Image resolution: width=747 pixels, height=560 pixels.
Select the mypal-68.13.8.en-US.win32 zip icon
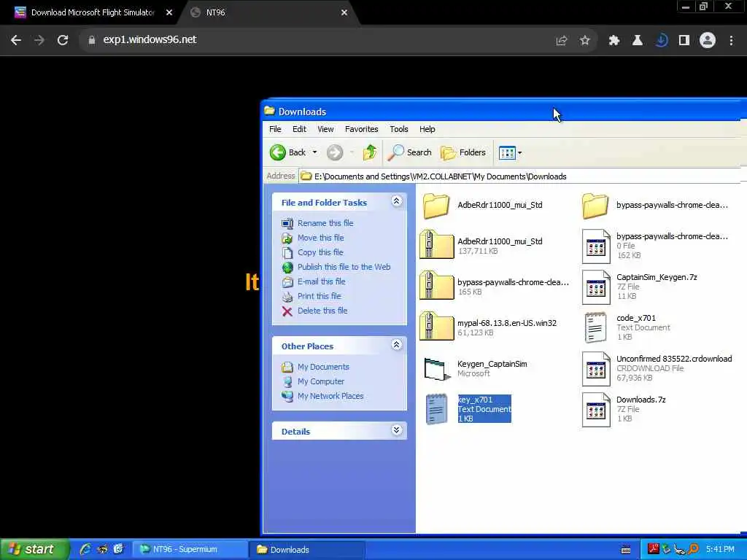[436, 327]
